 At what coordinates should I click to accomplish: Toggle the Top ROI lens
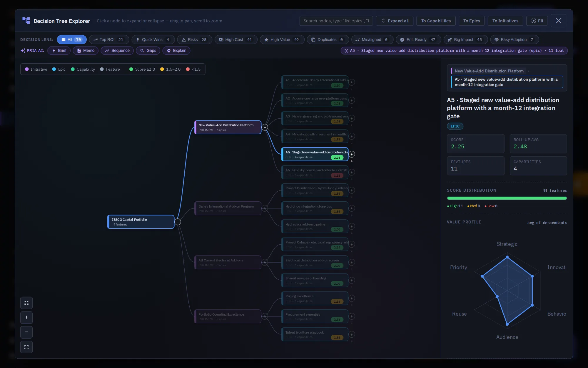[109, 39]
